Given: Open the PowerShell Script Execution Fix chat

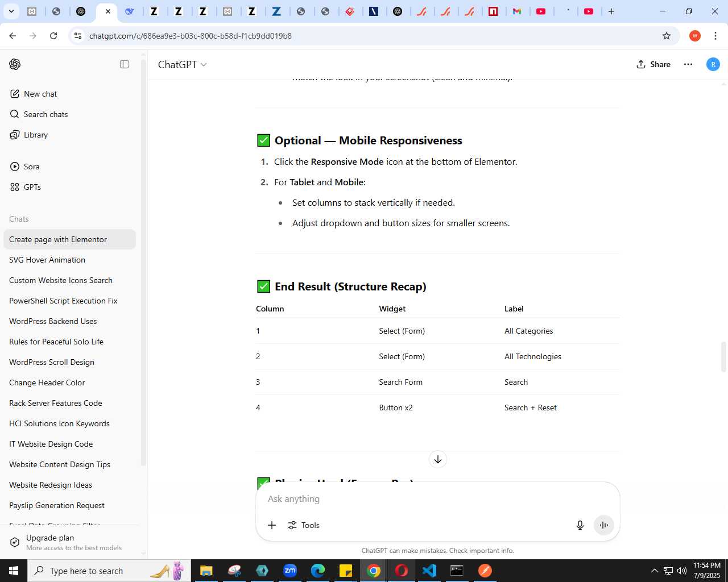Looking at the screenshot, I should coord(69,301).
